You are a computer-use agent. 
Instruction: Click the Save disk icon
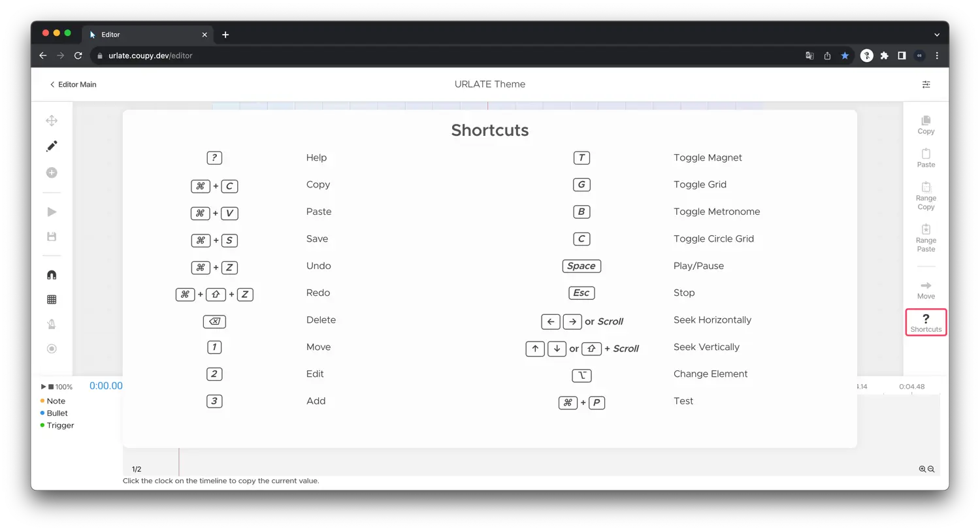[52, 236]
